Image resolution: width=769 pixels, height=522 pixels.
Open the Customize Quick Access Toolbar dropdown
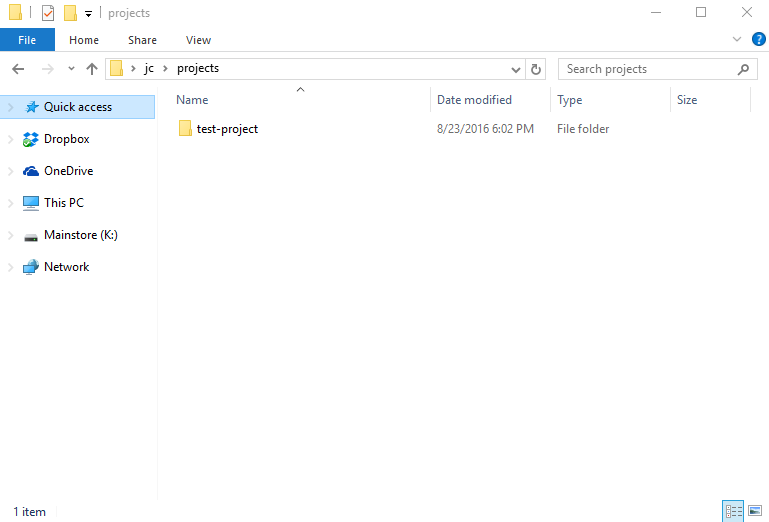tap(88, 14)
